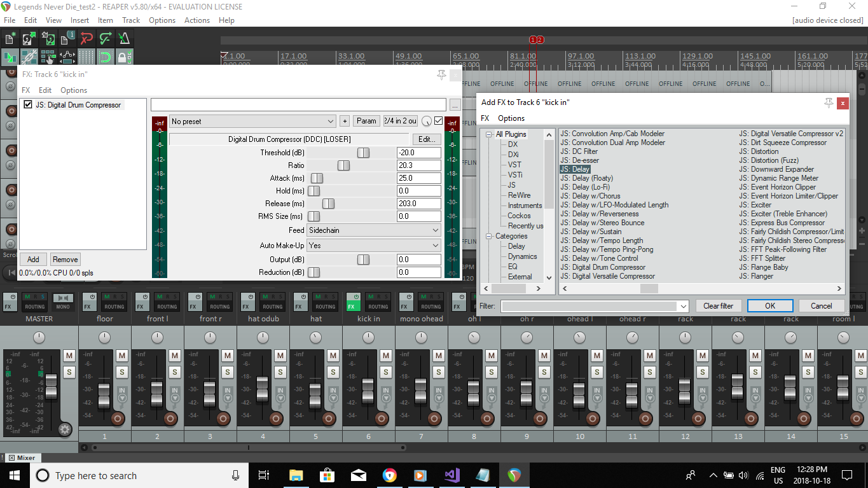Click the record arm button on kick in

(382, 418)
